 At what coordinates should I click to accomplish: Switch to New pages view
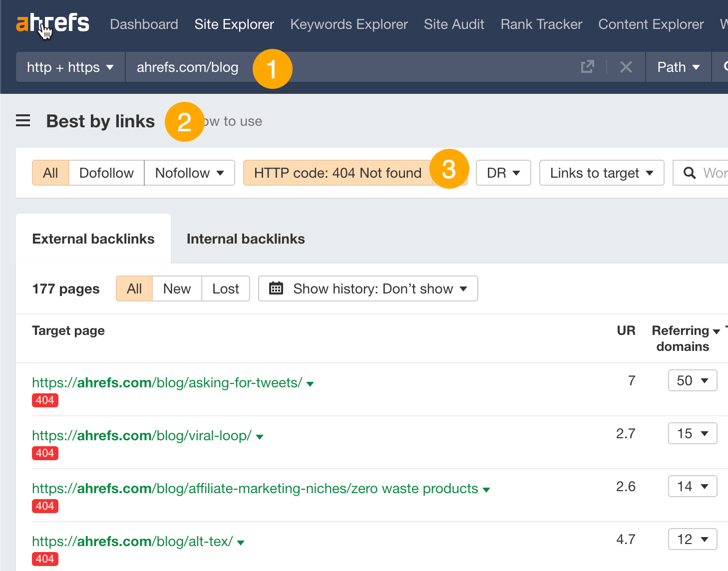tap(176, 288)
